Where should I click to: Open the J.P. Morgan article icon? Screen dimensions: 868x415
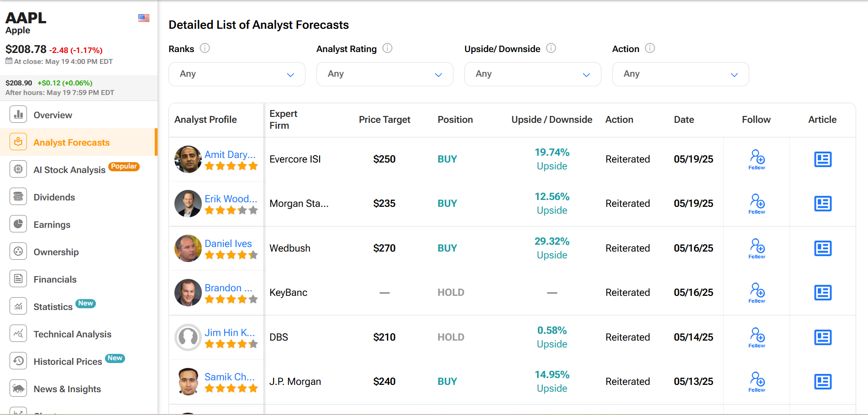823,382
